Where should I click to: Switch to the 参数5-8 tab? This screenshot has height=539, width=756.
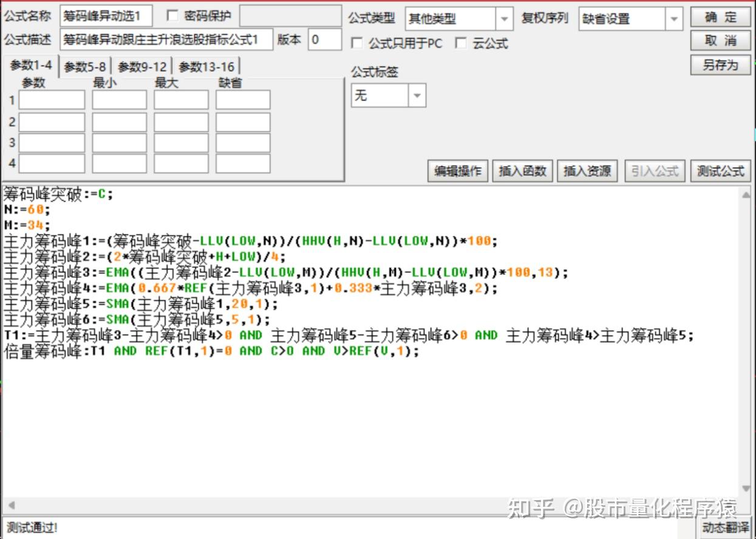pos(85,67)
